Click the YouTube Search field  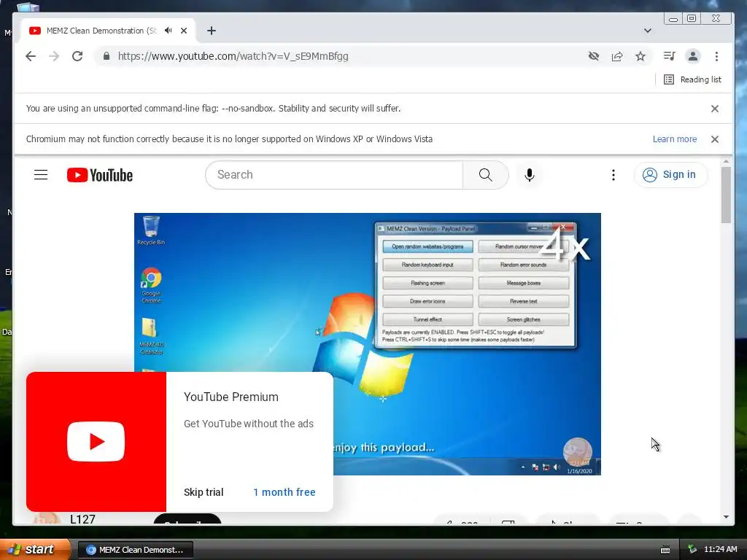point(334,175)
